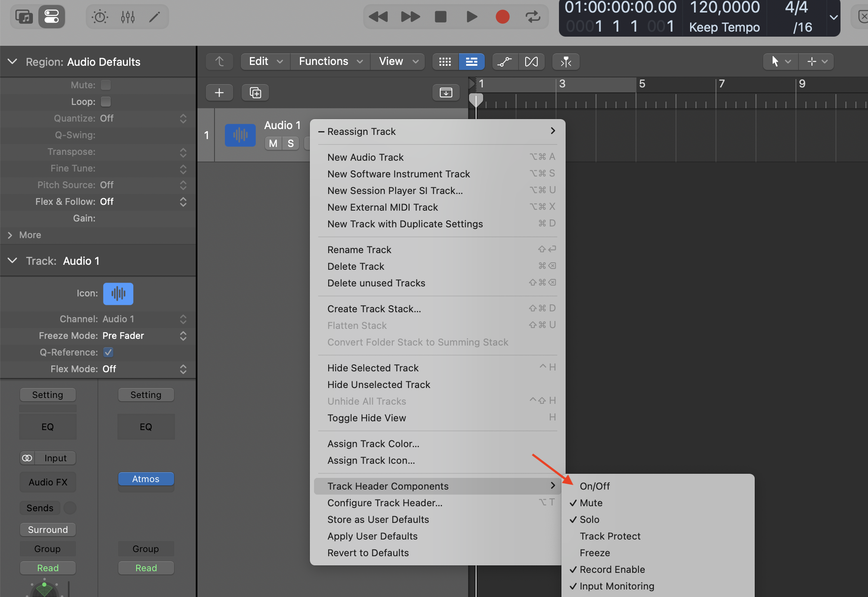Choose Assign Track Color
This screenshot has width=868, height=597.
tap(437, 444)
